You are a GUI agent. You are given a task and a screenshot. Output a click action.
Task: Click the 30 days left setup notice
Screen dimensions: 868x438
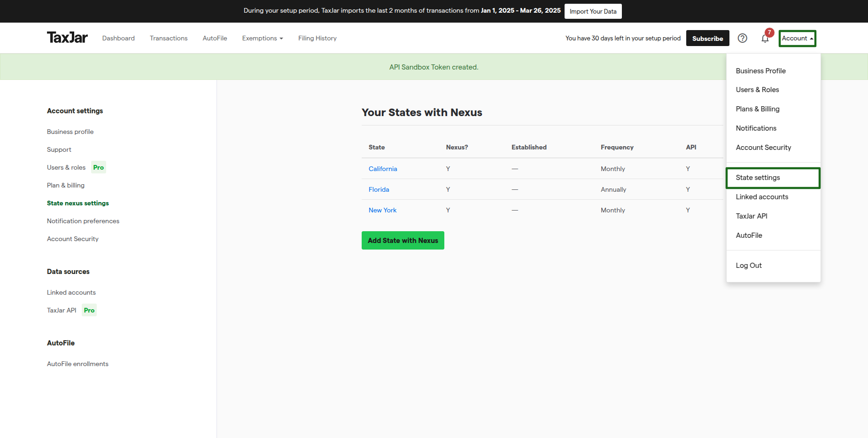tap(623, 38)
